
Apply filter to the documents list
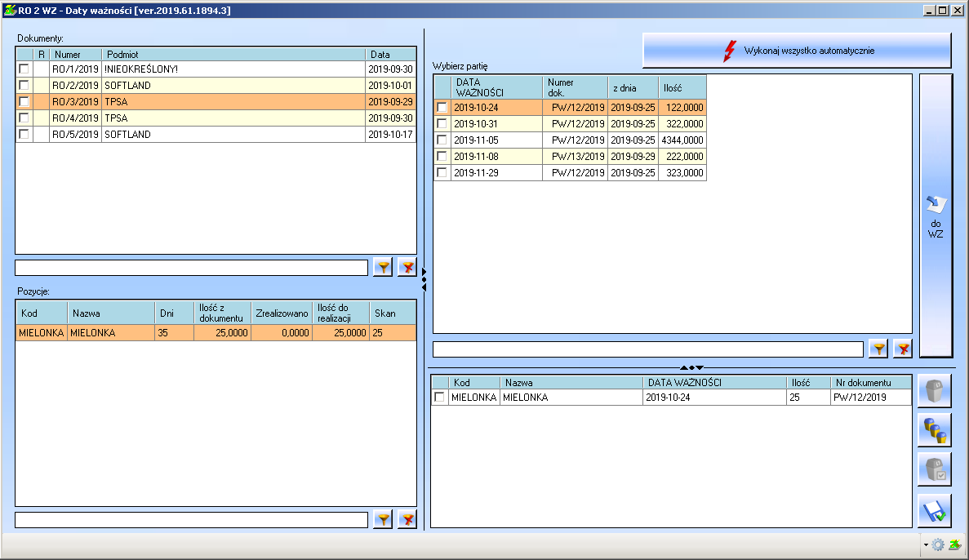pyautogui.click(x=383, y=267)
